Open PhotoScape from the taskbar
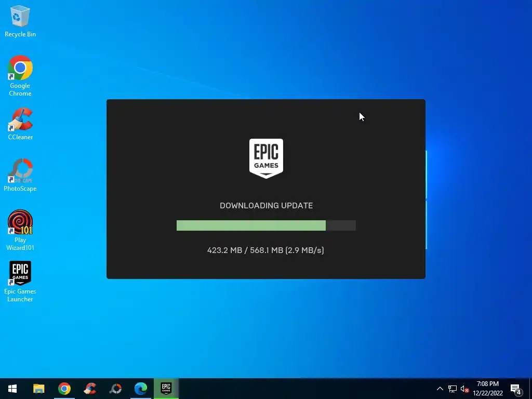Screen dimensions: 532x399 [x=115, y=389]
